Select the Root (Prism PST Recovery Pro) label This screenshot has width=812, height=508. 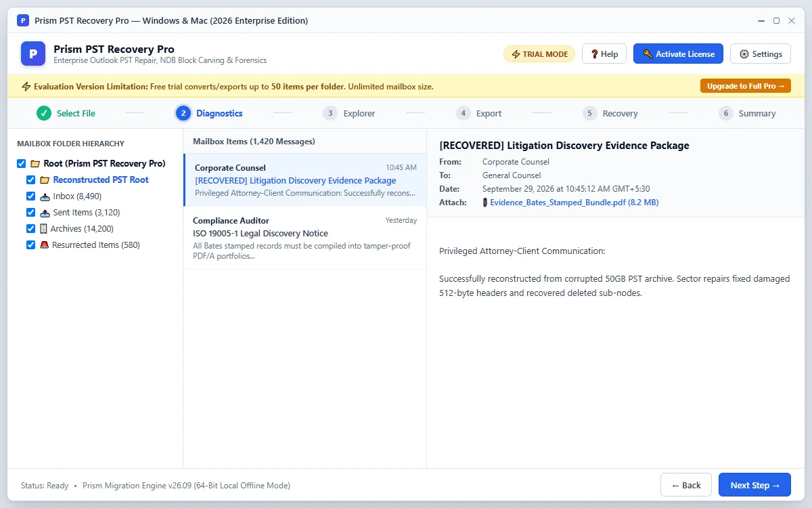tap(104, 164)
